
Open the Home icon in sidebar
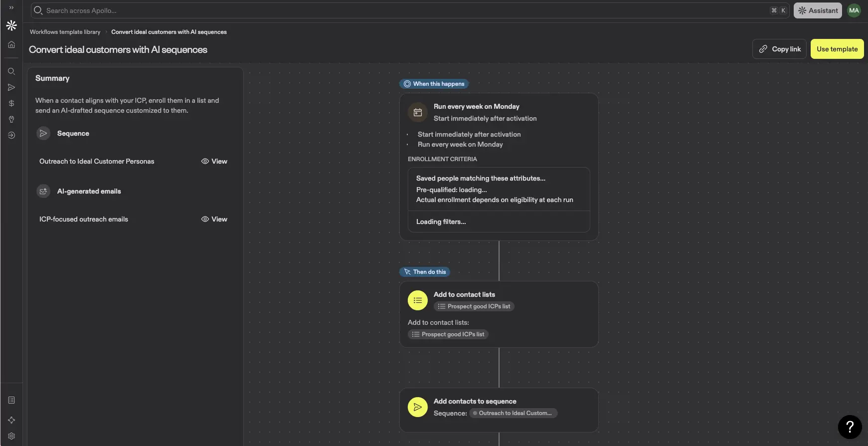pyautogui.click(x=11, y=44)
